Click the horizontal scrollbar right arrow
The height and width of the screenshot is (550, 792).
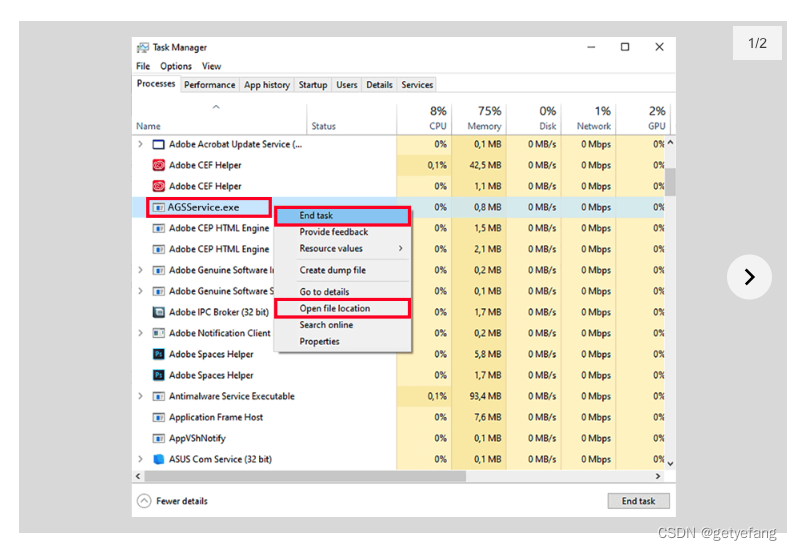pos(658,476)
